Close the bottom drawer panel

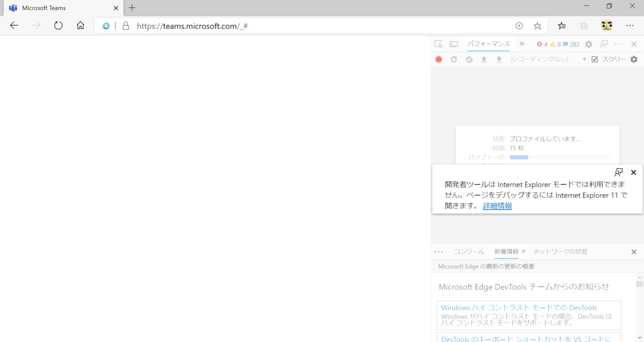click(634, 251)
